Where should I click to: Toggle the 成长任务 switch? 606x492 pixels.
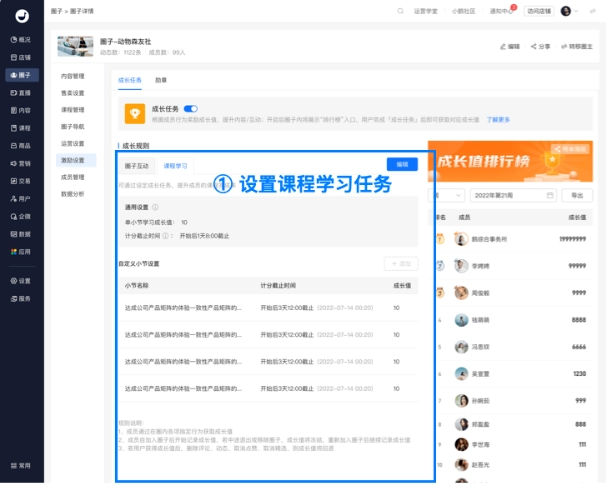[x=191, y=108]
